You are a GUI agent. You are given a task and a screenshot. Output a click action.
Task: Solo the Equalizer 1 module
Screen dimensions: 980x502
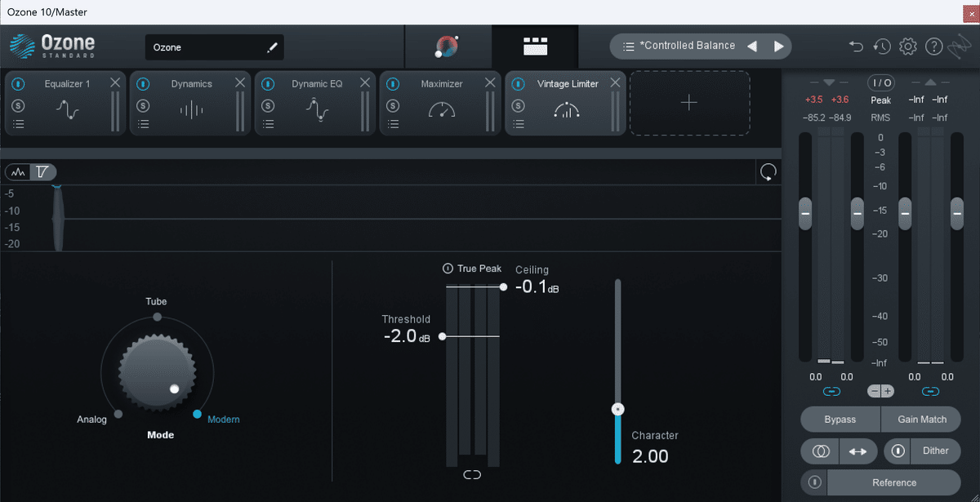pyautogui.click(x=18, y=105)
